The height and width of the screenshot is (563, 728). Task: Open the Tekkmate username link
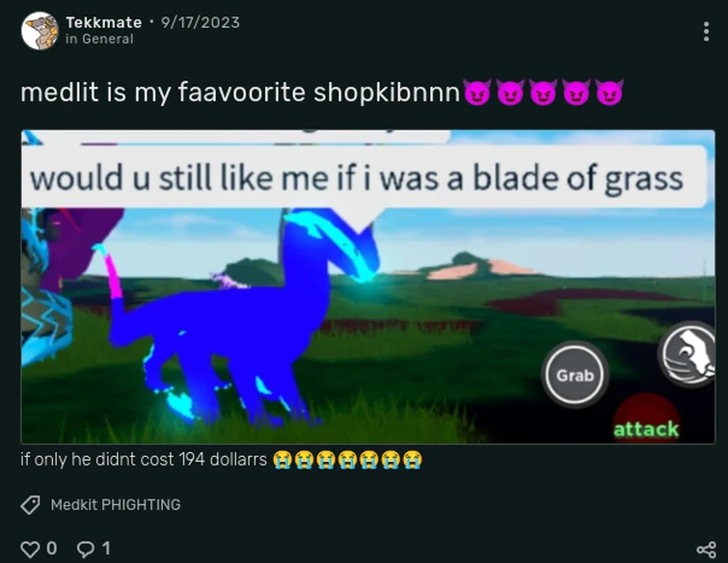(103, 22)
